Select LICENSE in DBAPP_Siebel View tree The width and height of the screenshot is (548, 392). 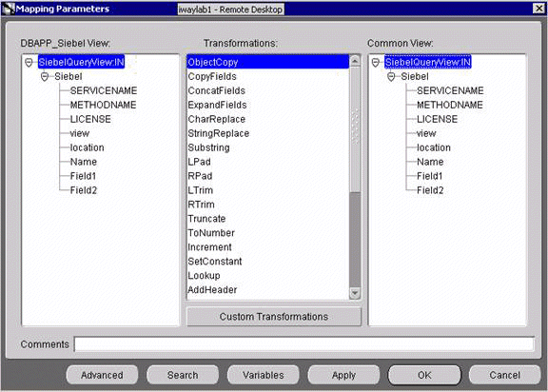click(90, 119)
